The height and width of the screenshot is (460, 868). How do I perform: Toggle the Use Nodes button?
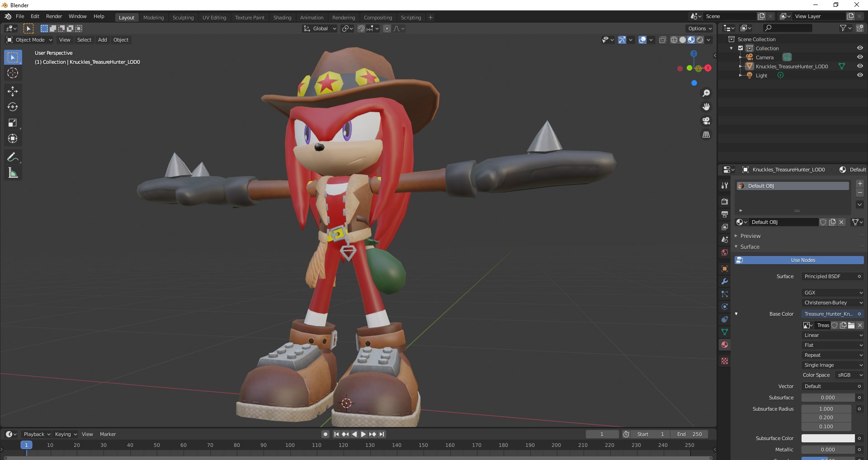[x=799, y=260]
